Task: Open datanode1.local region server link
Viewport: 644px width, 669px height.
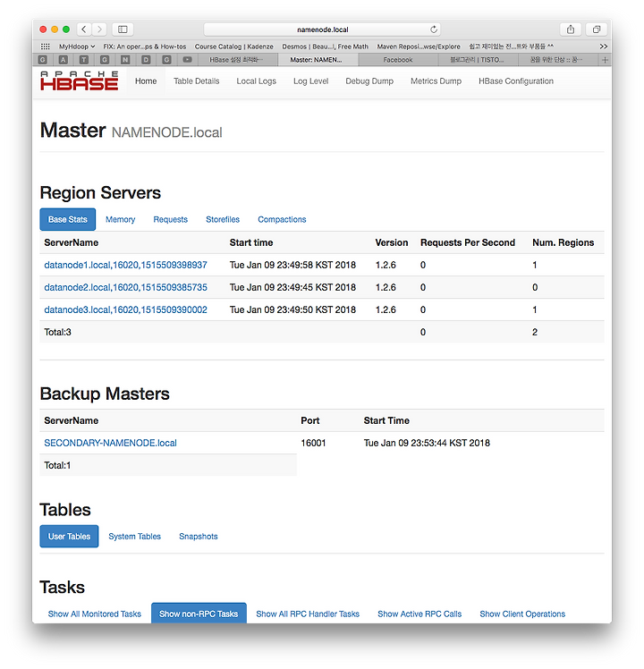Action: pyautogui.click(x=125, y=265)
